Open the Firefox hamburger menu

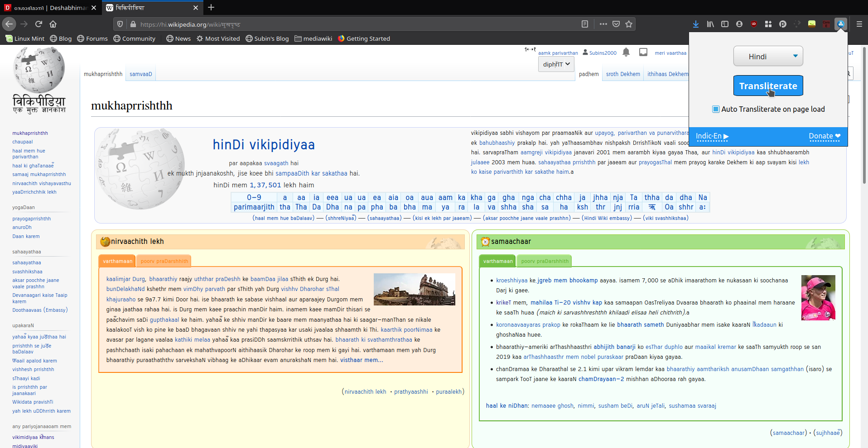point(859,24)
